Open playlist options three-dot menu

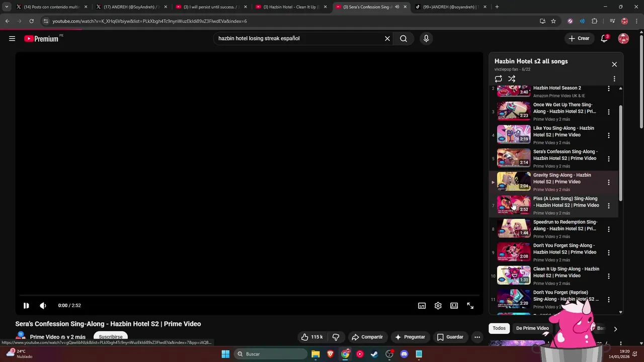[614, 79]
